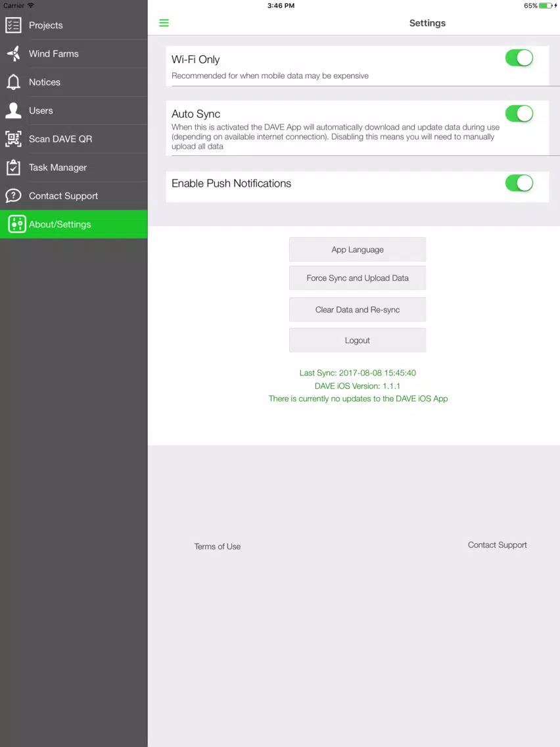Viewport: 560px width, 747px height.
Task: Click the Notices bell icon
Action: pyautogui.click(x=13, y=82)
